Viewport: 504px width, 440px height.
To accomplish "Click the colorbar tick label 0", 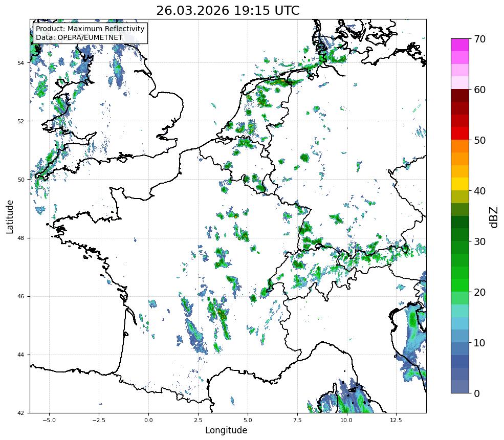I will (477, 393).
